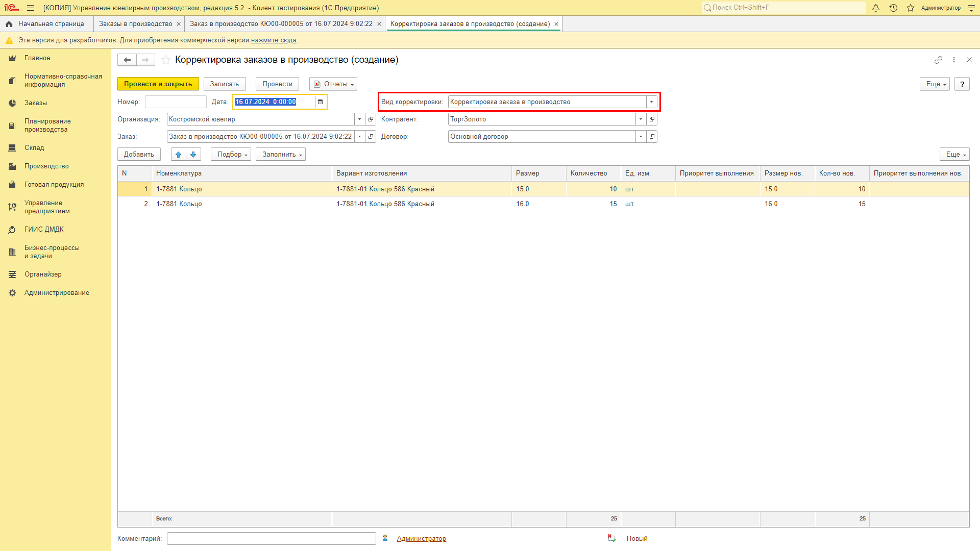The image size is (980, 551).
Task: Open help with the ? button
Action: click(962, 84)
